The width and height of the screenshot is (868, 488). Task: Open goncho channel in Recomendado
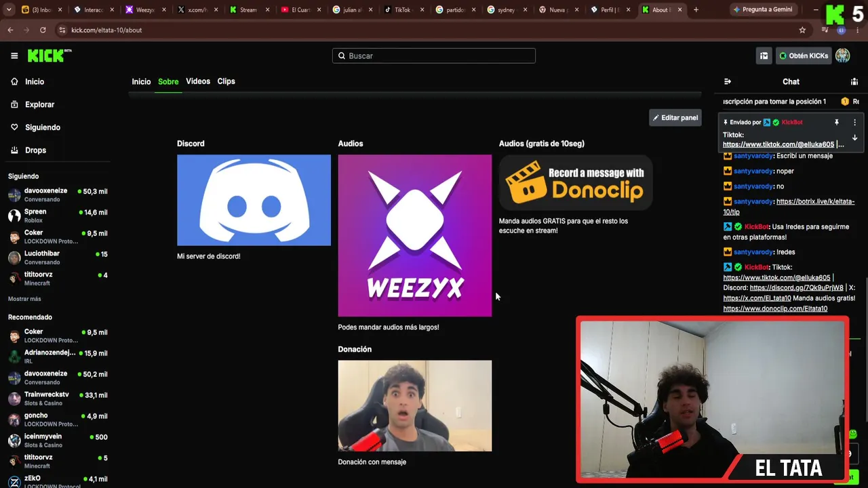58,420
